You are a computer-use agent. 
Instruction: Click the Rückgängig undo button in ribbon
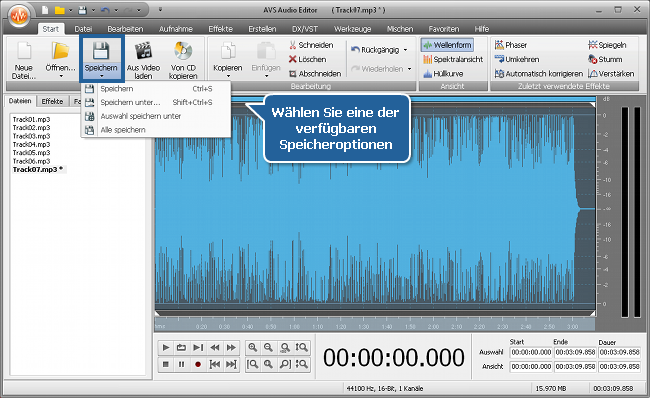(x=375, y=50)
